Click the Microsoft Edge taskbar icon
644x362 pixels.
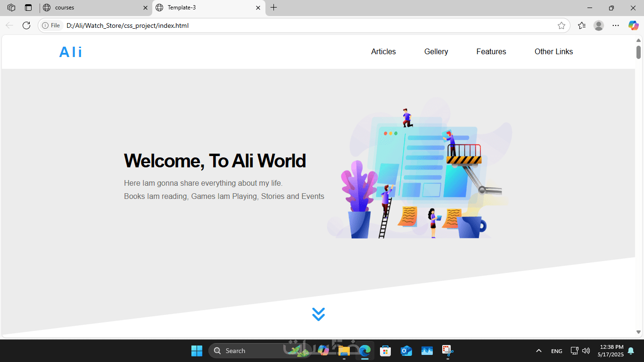coord(365,351)
